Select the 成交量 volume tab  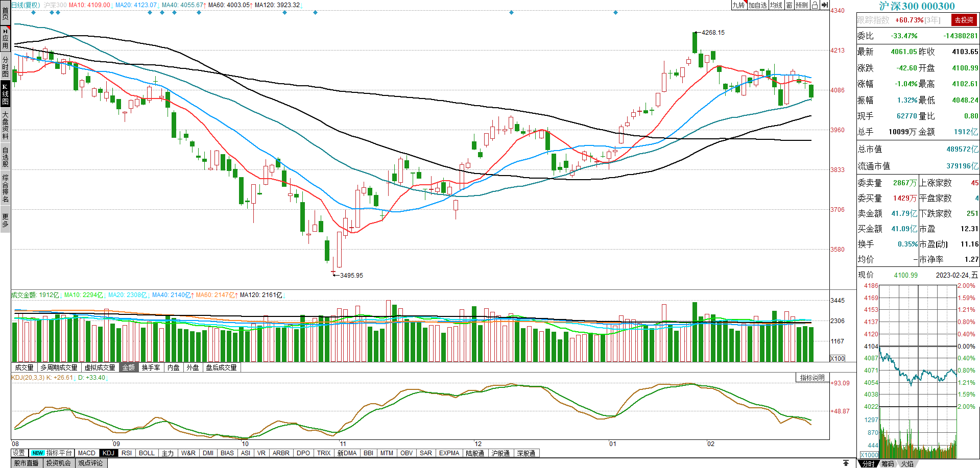24,367
